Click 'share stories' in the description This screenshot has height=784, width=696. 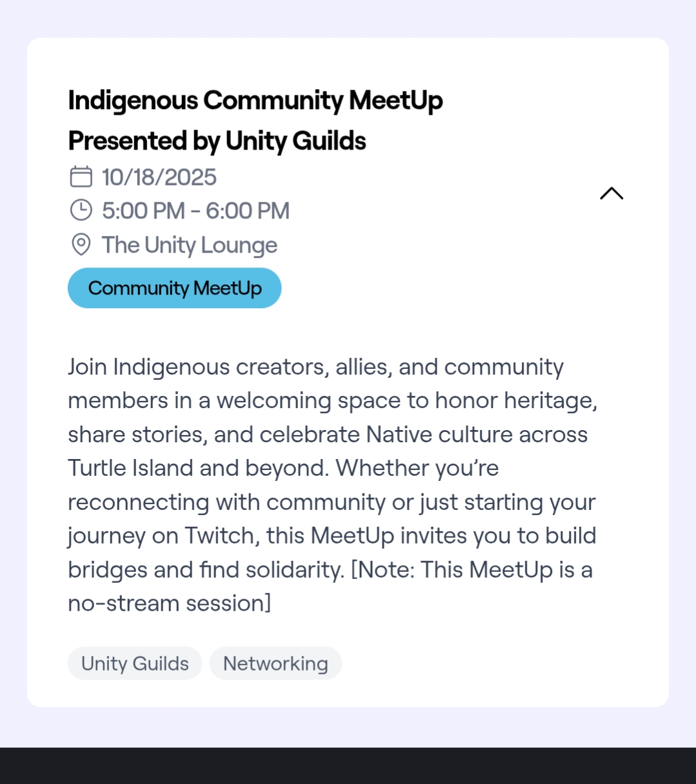137,435
